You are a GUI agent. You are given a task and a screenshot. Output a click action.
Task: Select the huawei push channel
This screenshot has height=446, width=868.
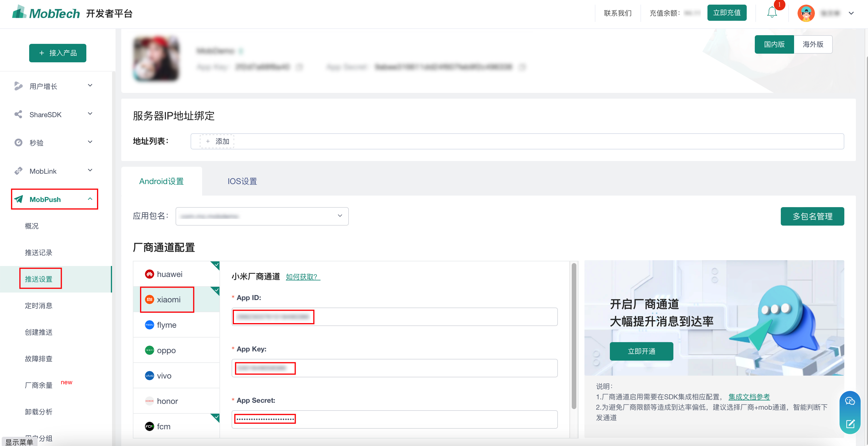point(169,274)
